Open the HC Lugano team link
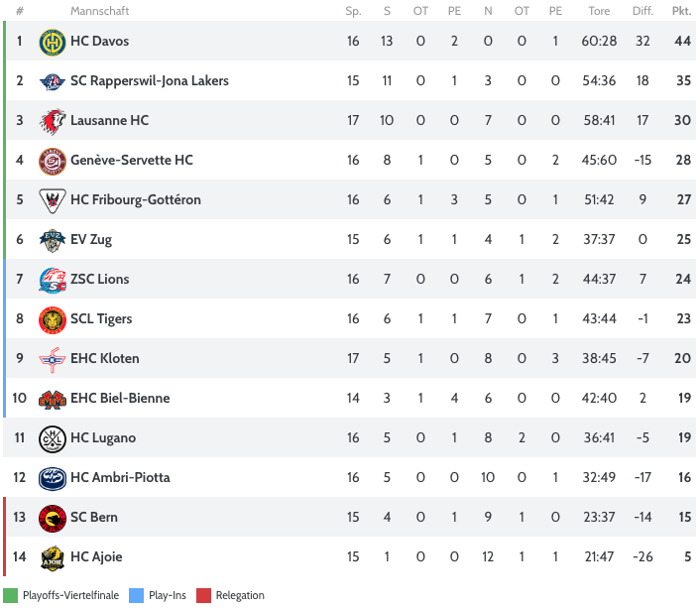 tap(102, 438)
